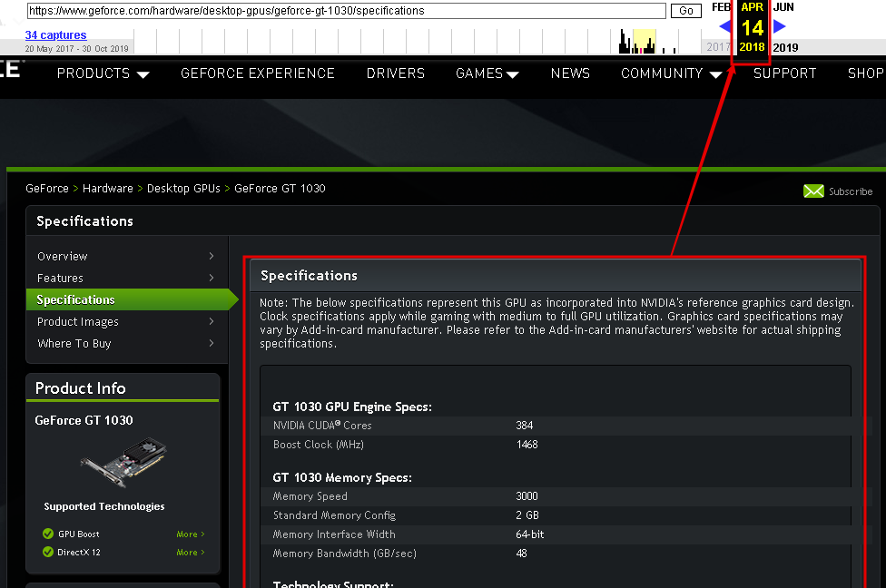Open SUPPORT nav item
This screenshot has width=886, height=588.
785,73
